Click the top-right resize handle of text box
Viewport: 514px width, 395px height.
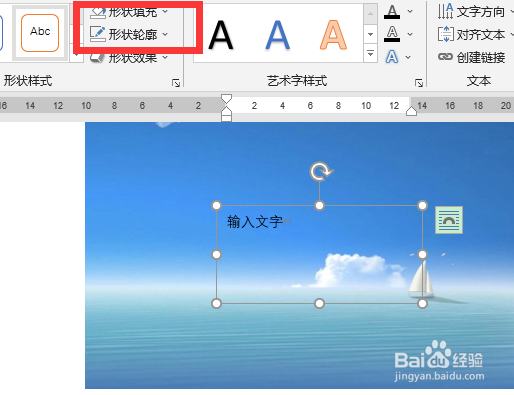pyautogui.click(x=422, y=205)
